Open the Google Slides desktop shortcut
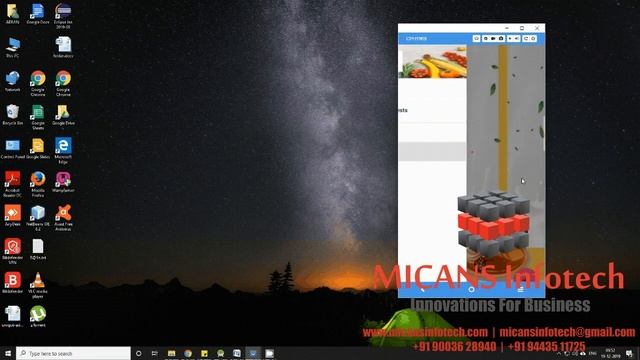Viewport: 640px width, 360px height. pyautogui.click(x=38, y=149)
